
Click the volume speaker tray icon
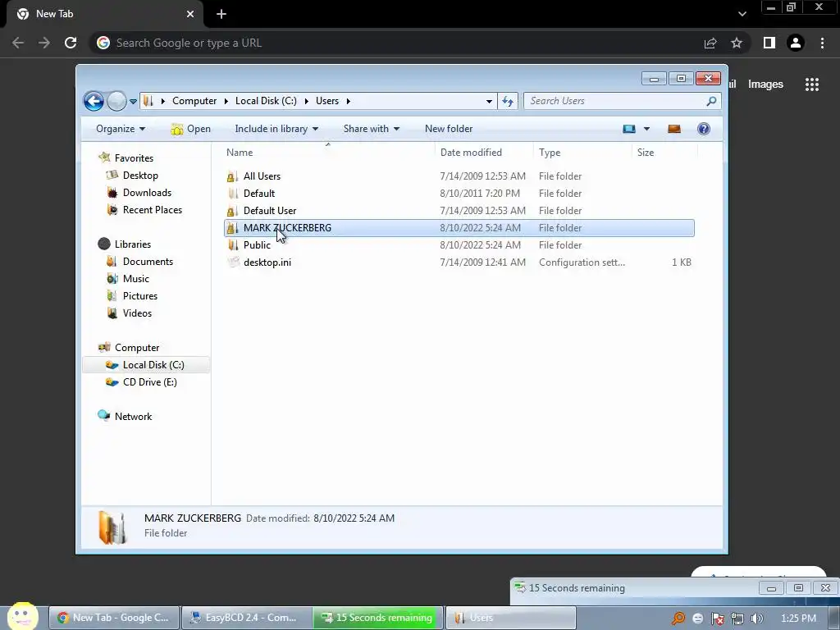pyautogui.click(x=757, y=619)
